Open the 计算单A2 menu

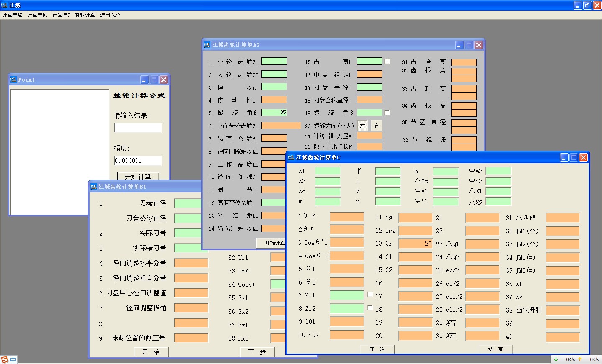tap(13, 15)
